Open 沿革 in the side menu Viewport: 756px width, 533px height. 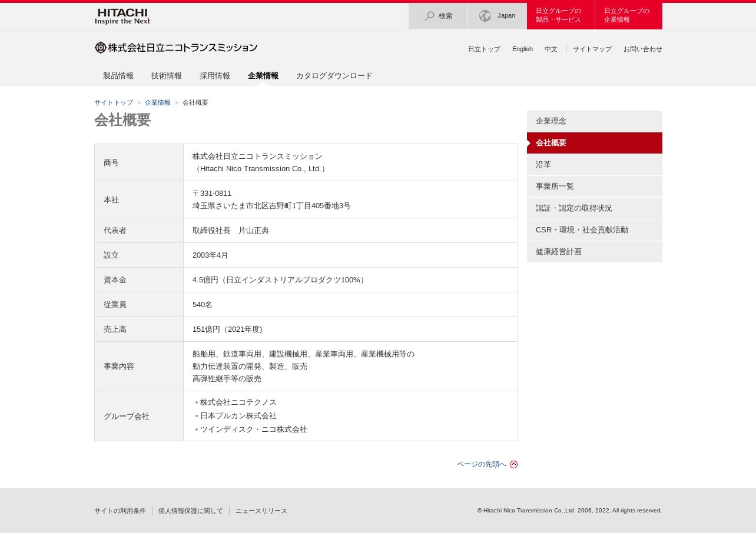[x=595, y=165]
